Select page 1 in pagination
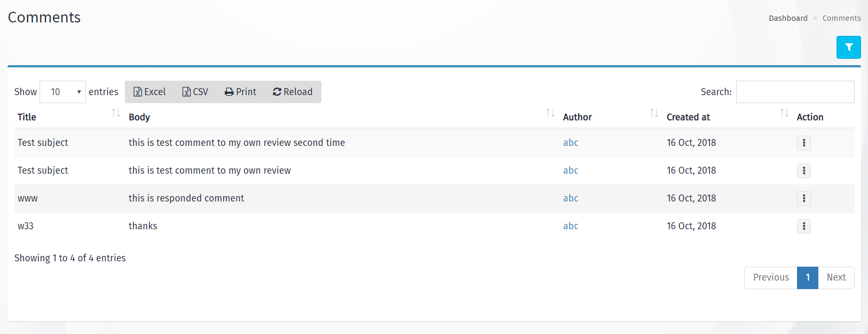Viewport: 868px width, 334px height. (808, 278)
